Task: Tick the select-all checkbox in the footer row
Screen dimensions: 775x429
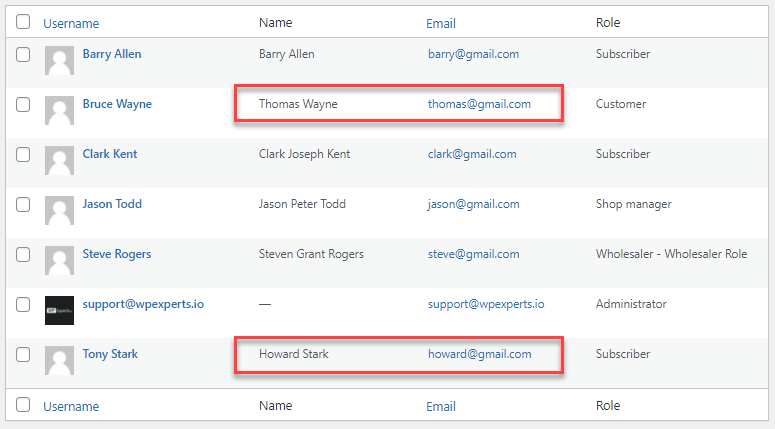Action: tap(23, 404)
